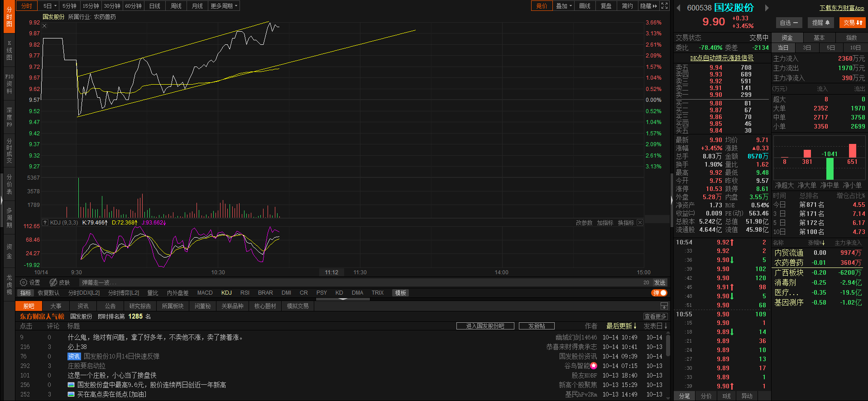Select the 3日 fund flow period
The height and width of the screenshot is (401, 868).
click(x=807, y=48)
